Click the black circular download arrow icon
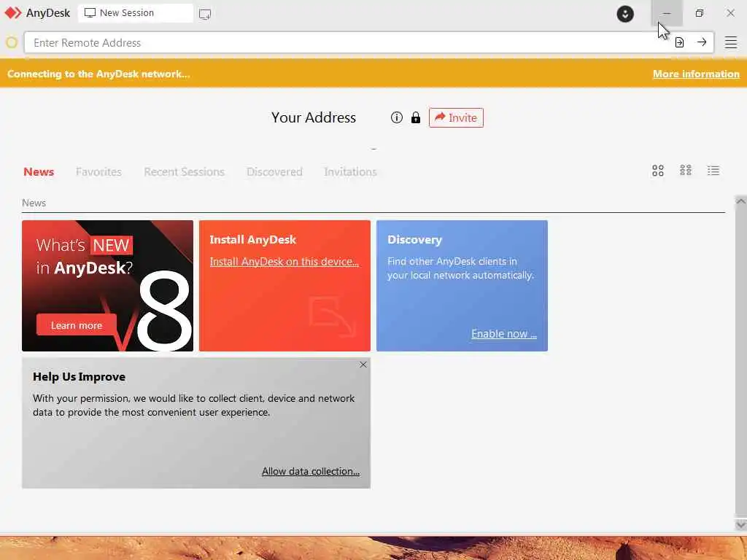The height and width of the screenshot is (560, 747). (625, 14)
